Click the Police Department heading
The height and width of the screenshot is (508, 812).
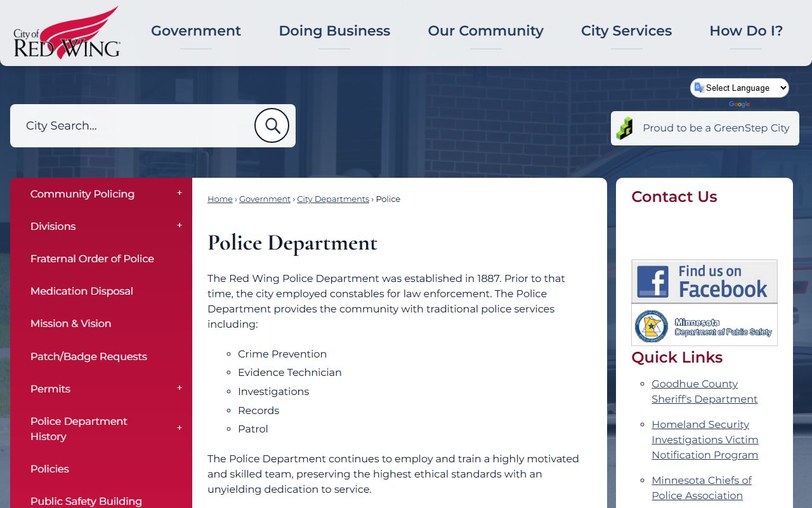click(x=292, y=243)
